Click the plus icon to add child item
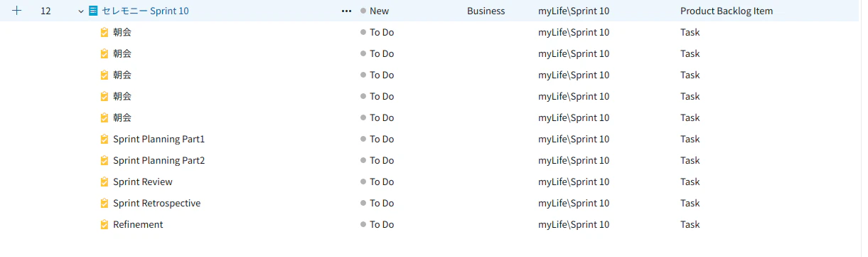 [x=17, y=11]
